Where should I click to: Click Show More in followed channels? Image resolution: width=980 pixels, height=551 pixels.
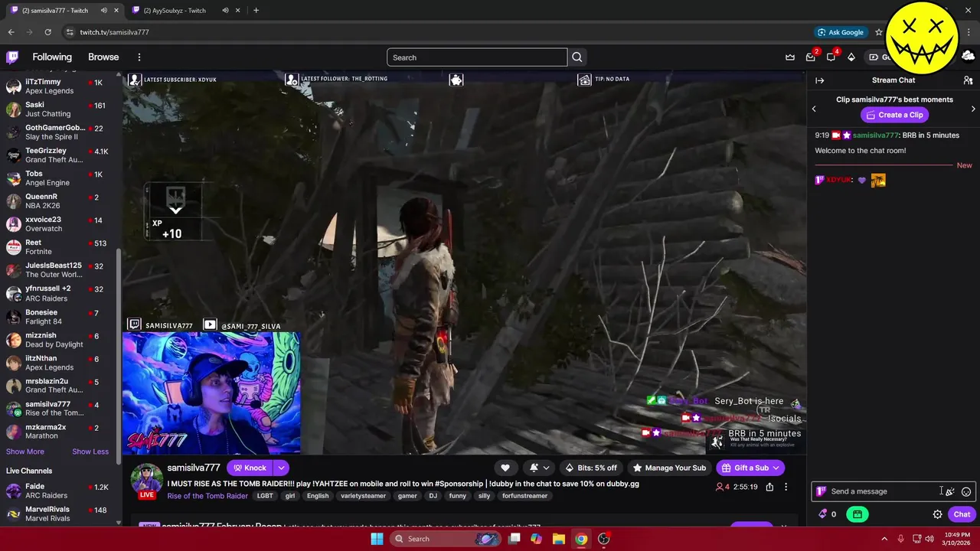(24, 452)
